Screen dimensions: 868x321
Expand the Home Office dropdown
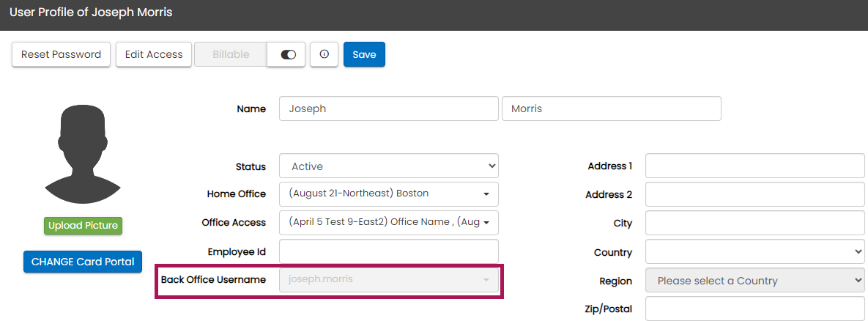tap(388, 194)
